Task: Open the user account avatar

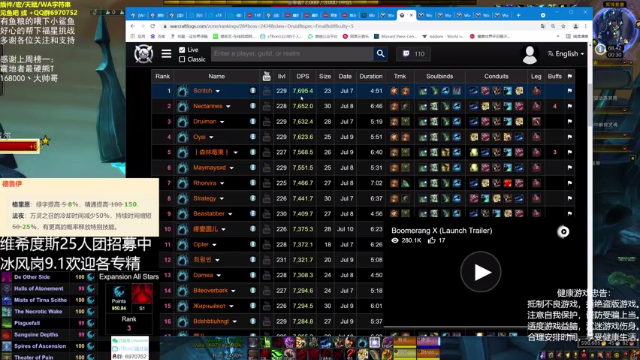Action: [530, 55]
